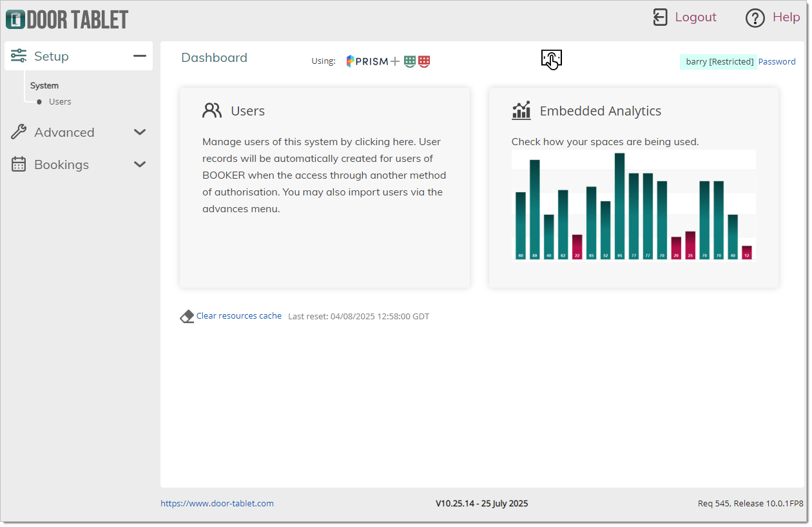The height and width of the screenshot is (527, 812).
Task: Open the space usage analytics bar chart
Action: tap(633, 205)
